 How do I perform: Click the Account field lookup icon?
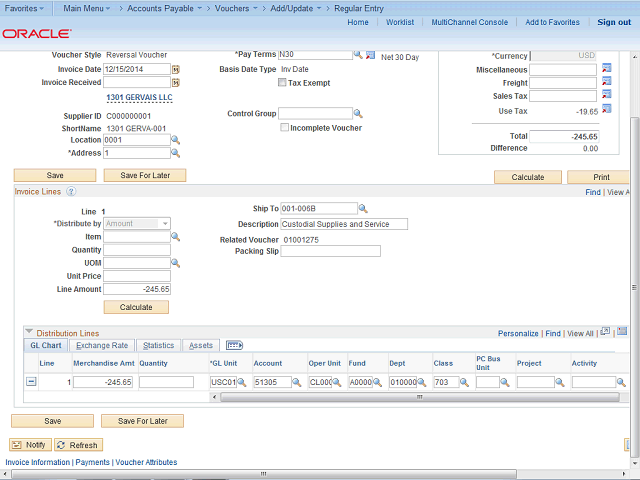point(298,383)
